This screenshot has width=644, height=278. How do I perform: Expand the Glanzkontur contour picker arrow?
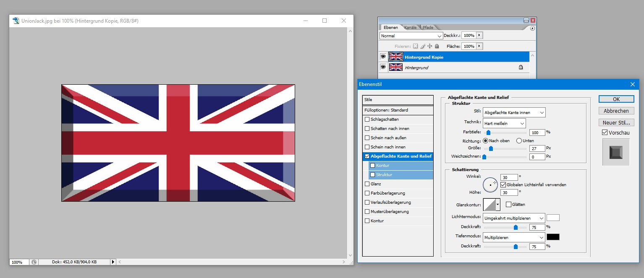498,205
